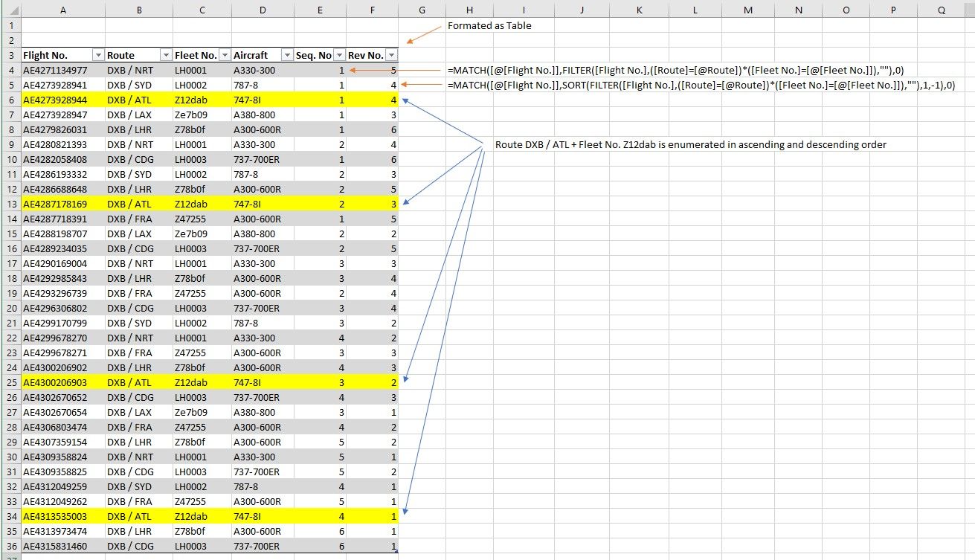This screenshot has width=975, height=560.
Task: Select the 'Formated as Table' note cell
Action: pos(489,25)
